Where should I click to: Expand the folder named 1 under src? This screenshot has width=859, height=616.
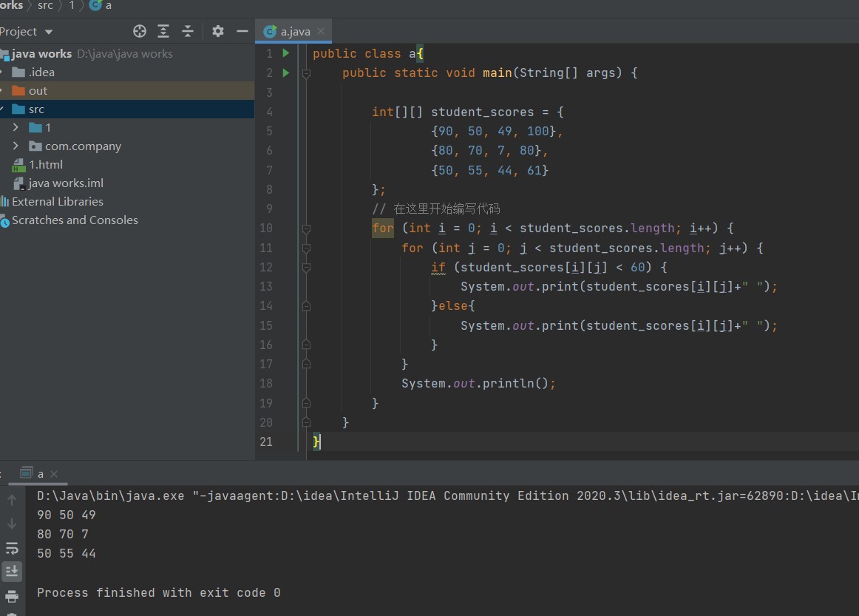(16, 127)
